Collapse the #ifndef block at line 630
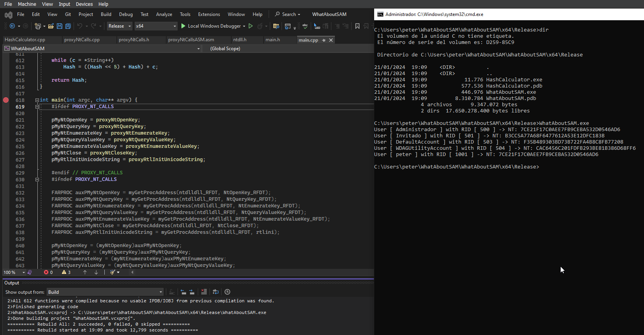This screenshot has height=335, width=644. click(x=37, y=179)
